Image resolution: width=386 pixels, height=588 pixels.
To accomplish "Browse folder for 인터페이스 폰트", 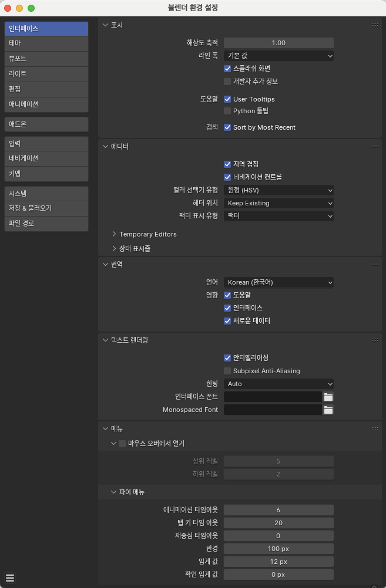I will pyautogui.click(x=328, y=397).
